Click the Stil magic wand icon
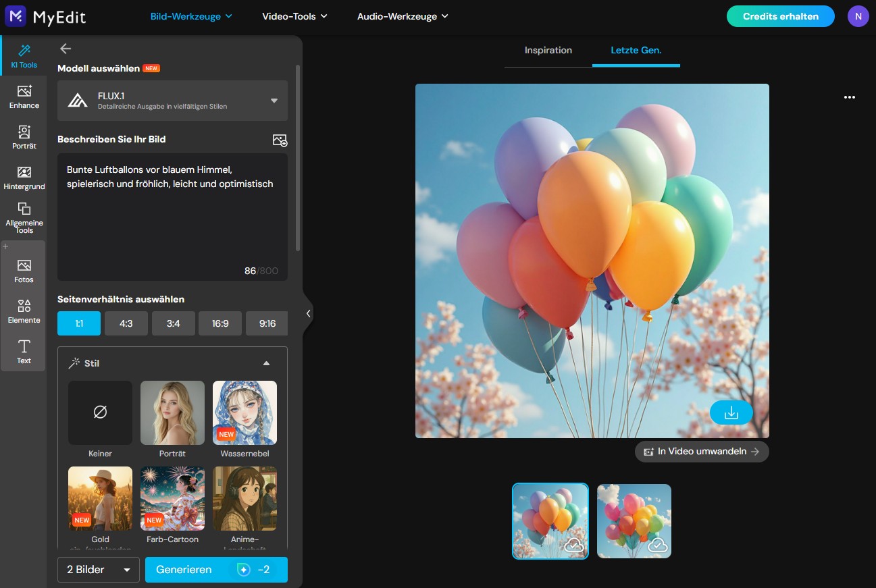Image resolution: width=876 pixels, height=588 pixels. 74,363
